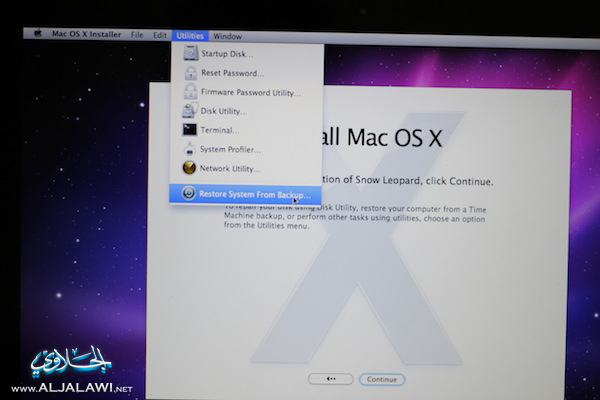Choose Network Utility… menu entry

tap(246, 168)
